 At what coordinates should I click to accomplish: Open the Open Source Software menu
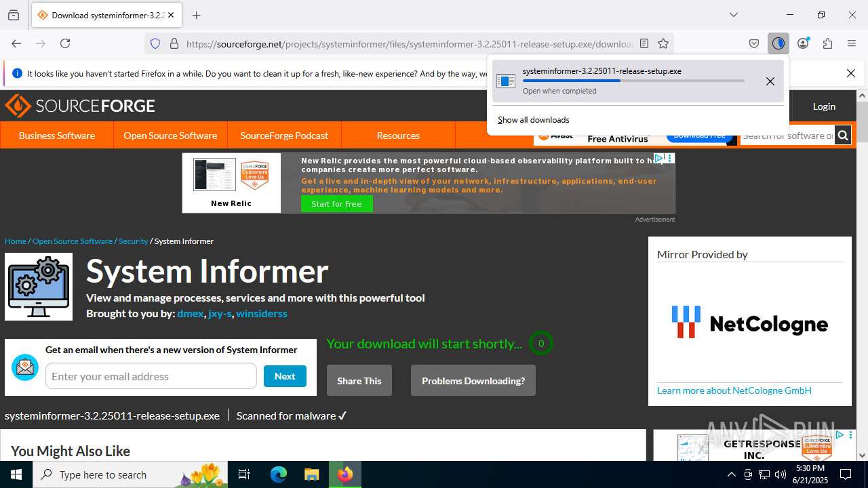[170, 136]
